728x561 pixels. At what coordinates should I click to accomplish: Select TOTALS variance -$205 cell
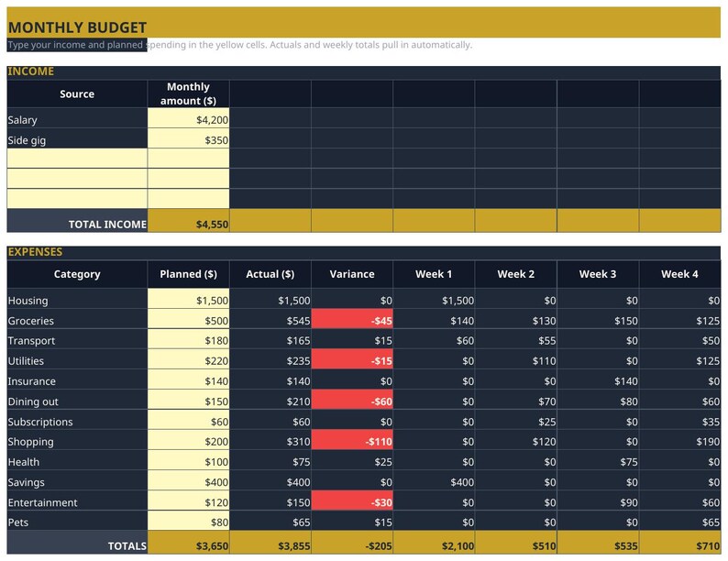click(x=352, y=543)
